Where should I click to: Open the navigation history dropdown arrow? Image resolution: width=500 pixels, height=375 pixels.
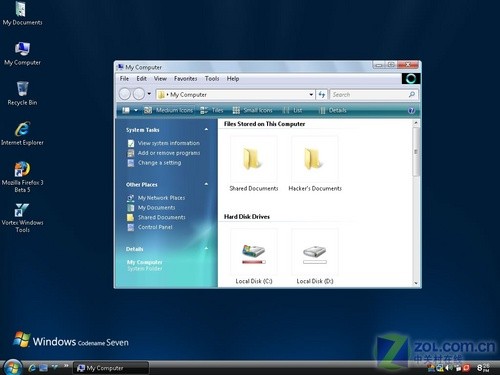(149, 94)
